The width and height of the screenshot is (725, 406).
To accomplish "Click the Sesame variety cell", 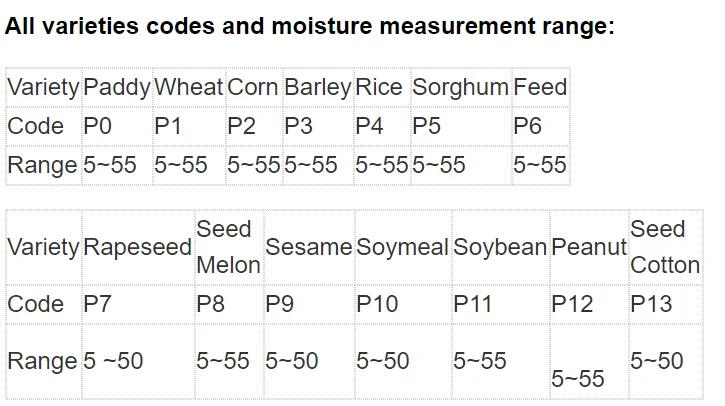I will 308,247.
